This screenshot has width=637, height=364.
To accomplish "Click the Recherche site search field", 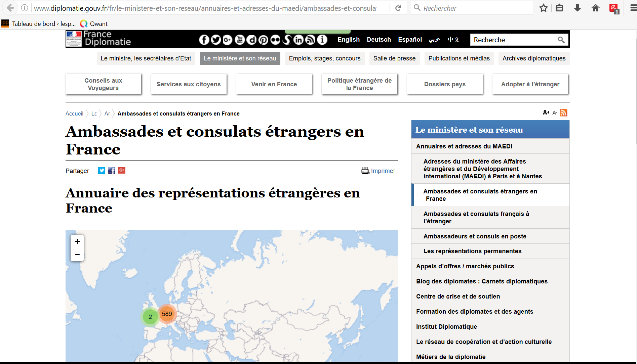I will click(x=513, y=40).
